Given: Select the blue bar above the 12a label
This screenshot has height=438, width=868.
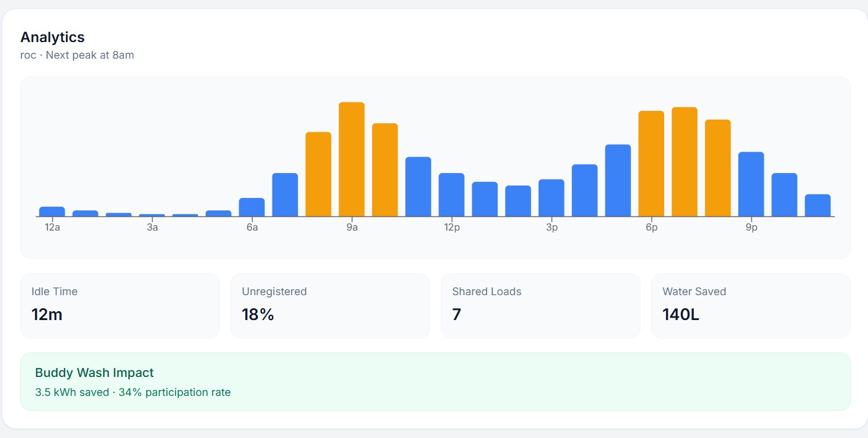Looking at the screenshot, I should 52,212.
